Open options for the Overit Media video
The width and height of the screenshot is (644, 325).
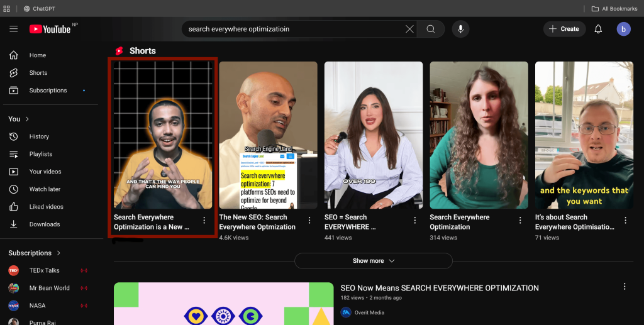[625, 287]
